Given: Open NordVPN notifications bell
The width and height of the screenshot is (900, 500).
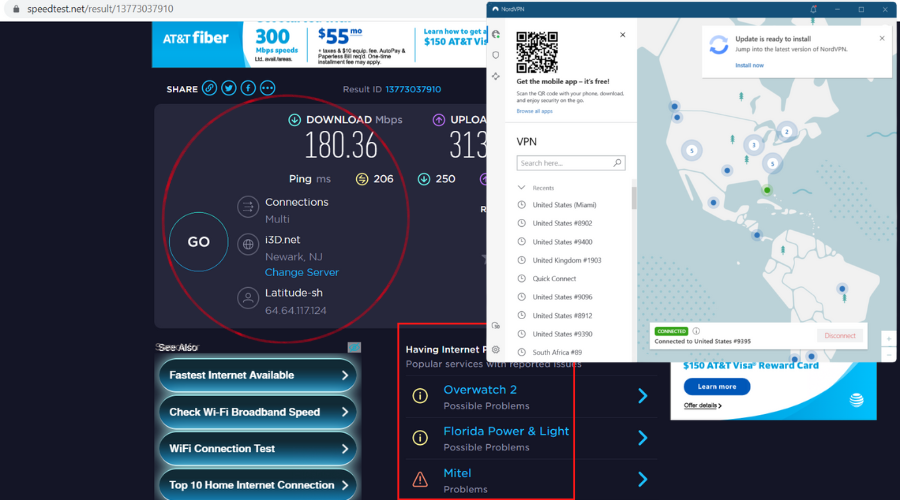Looking at the screenshot, I should [x=813, y=9].
